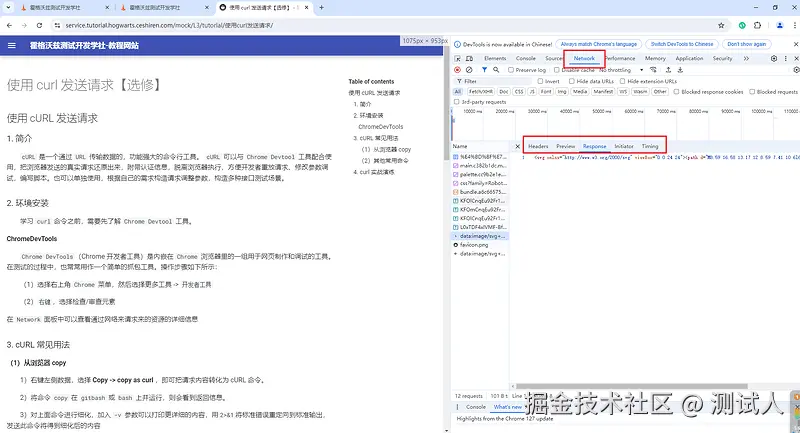800x433 pixels.
Task: Bookmark this page with star icon
Action: coord(721,25)
